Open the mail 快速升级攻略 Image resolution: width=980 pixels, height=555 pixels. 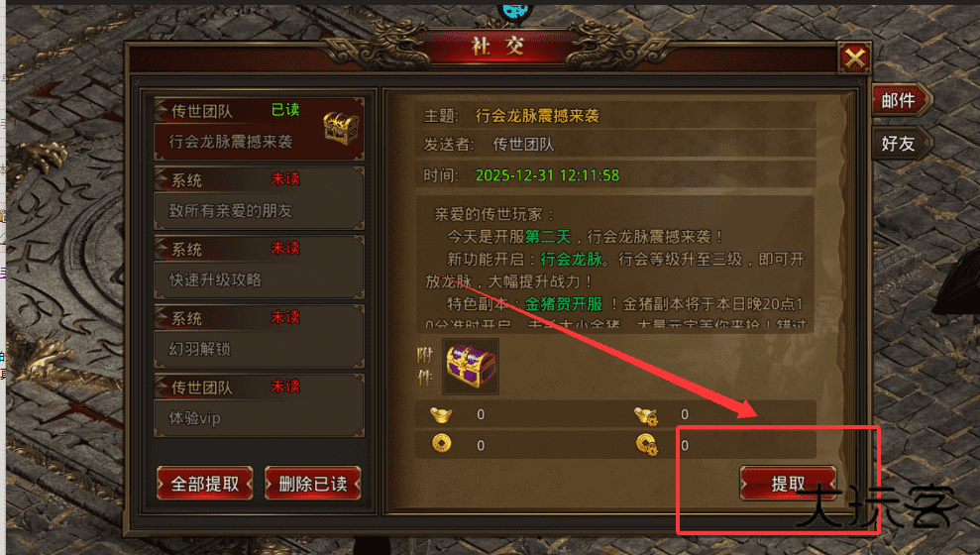(259, 268)
